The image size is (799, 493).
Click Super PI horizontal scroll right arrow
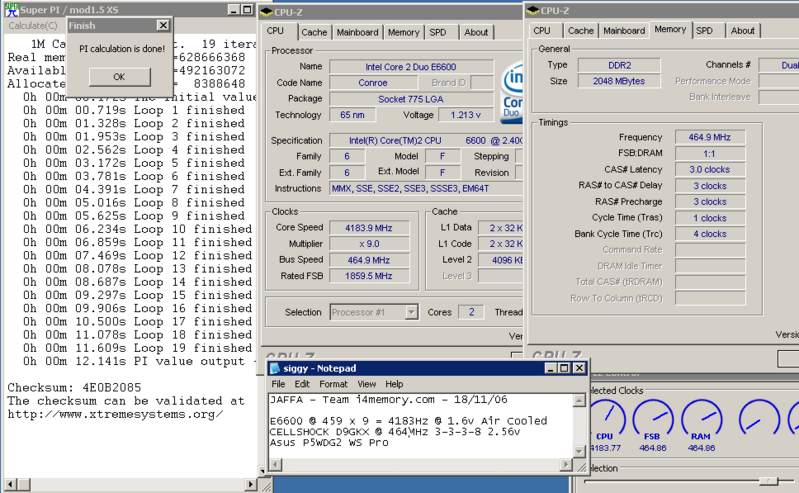pyautogui.click(x=250, y=484)
